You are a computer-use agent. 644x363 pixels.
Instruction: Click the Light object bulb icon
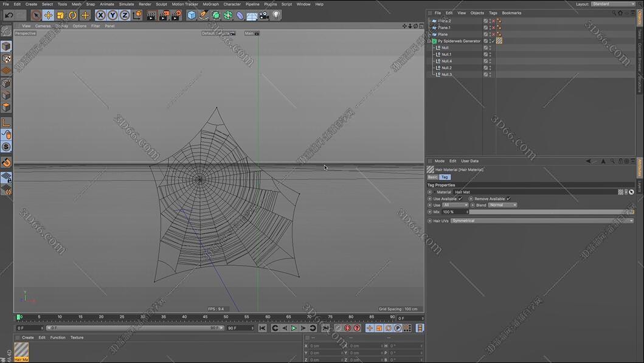276,15
